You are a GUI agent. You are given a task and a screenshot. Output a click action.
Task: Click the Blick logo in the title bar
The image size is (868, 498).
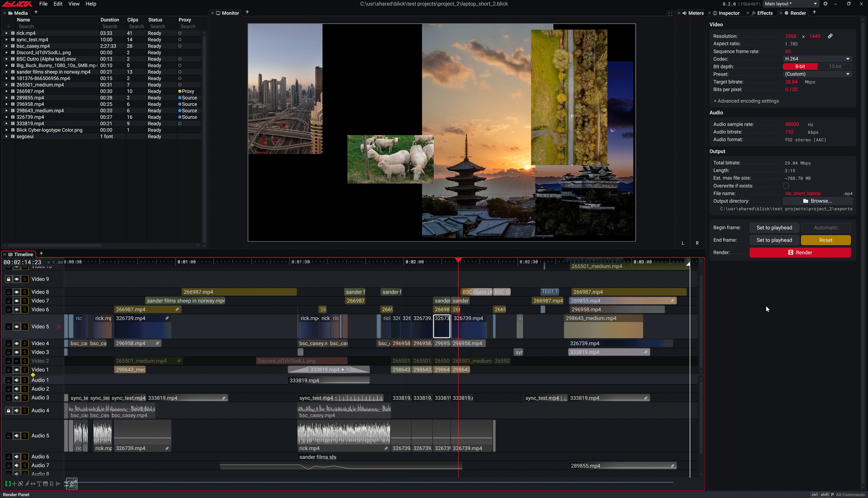[x=17, y=4]
